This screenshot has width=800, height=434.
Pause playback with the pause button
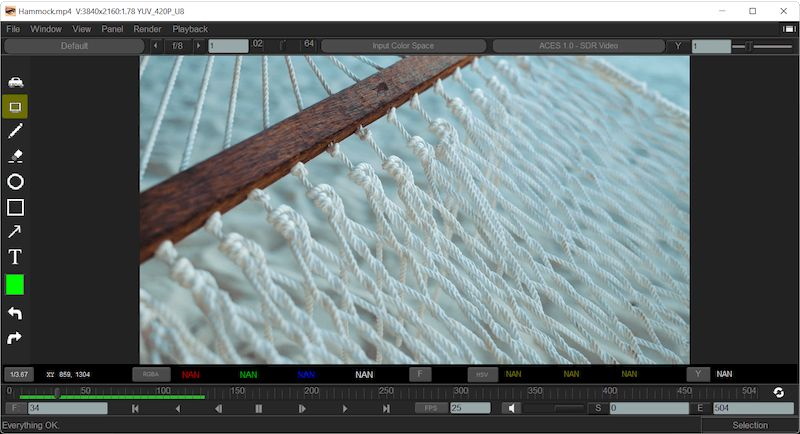pyautogui.click(x=259, y=408)
